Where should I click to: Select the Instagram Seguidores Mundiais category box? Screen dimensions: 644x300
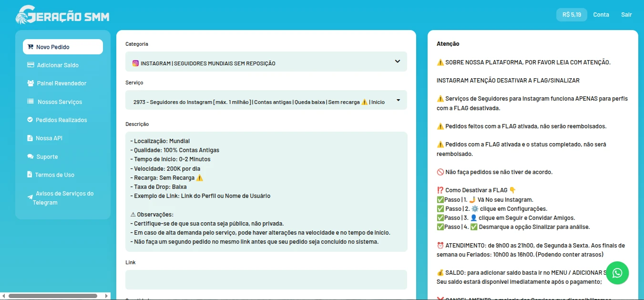pos(266,62)
